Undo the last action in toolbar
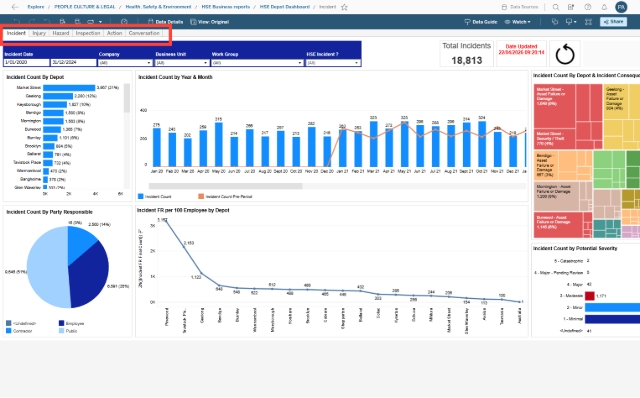The height and width of the screenshot is (398, 640). 17,22
